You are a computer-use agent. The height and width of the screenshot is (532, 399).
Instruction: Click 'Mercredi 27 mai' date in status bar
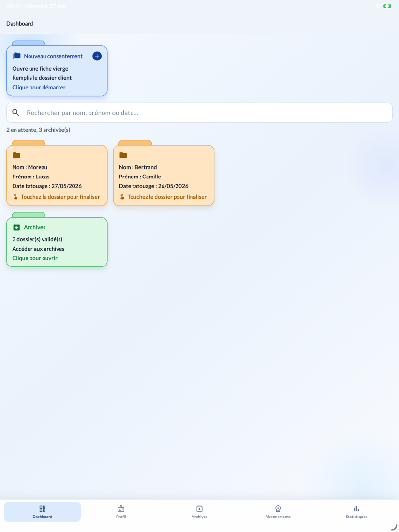coord(46,6)
